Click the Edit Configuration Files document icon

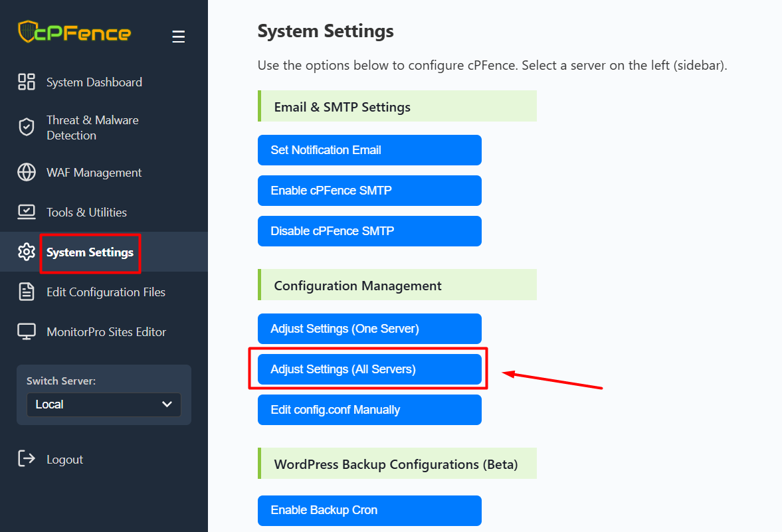27,292
